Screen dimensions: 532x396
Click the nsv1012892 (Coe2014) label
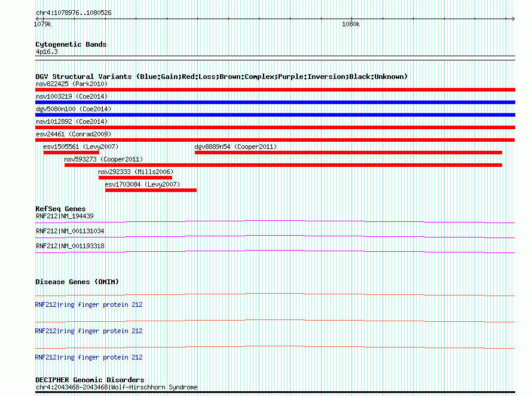click(x=72, y=121)
